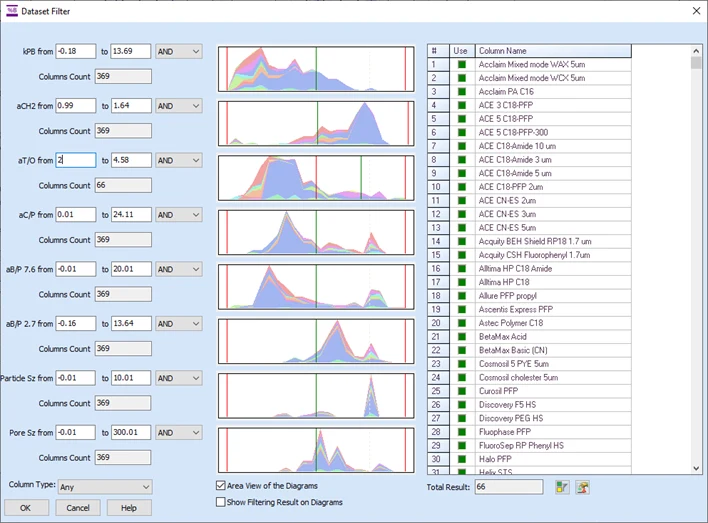Toggle the Use box for Acclaim Mixed mode WAX 5um
This screenshot has height=523, width=708.
[461, 64]
